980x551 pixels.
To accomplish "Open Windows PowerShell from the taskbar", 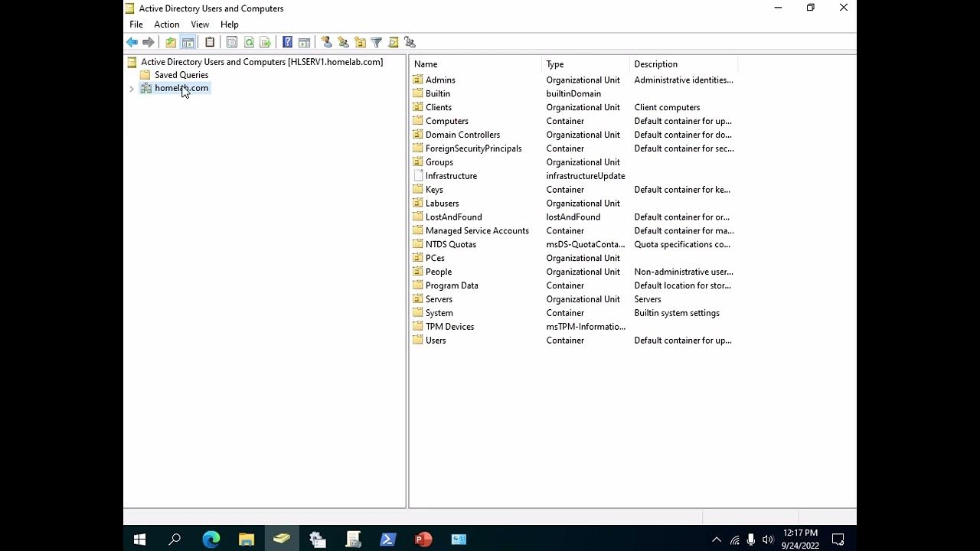I will pyautogui.click(x=388, y=540).
